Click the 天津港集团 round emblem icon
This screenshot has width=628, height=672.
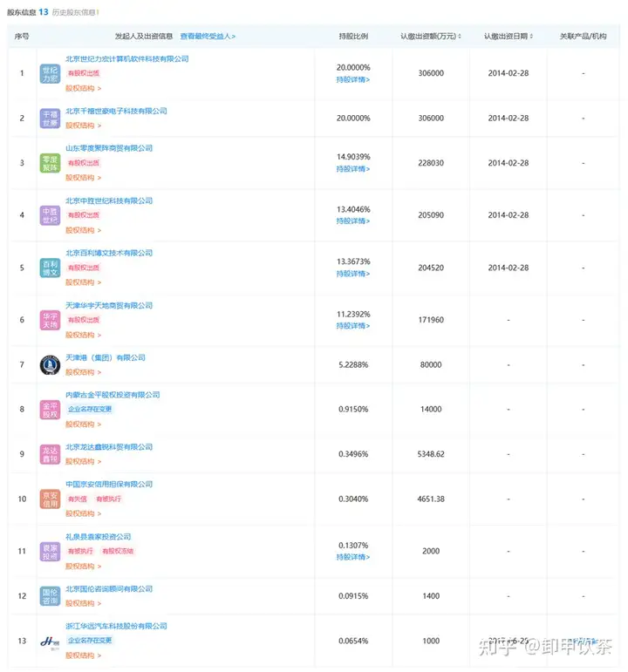tap(50, 365)
